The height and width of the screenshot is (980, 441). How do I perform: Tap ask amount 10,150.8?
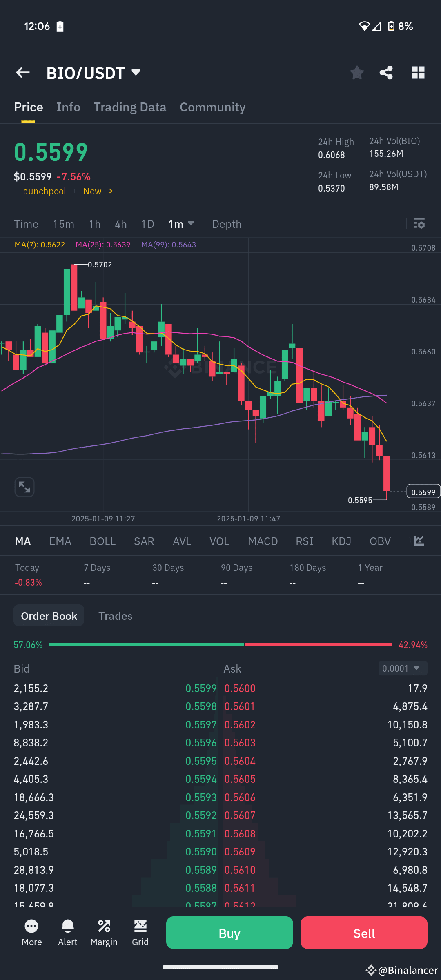coord(407,724)
